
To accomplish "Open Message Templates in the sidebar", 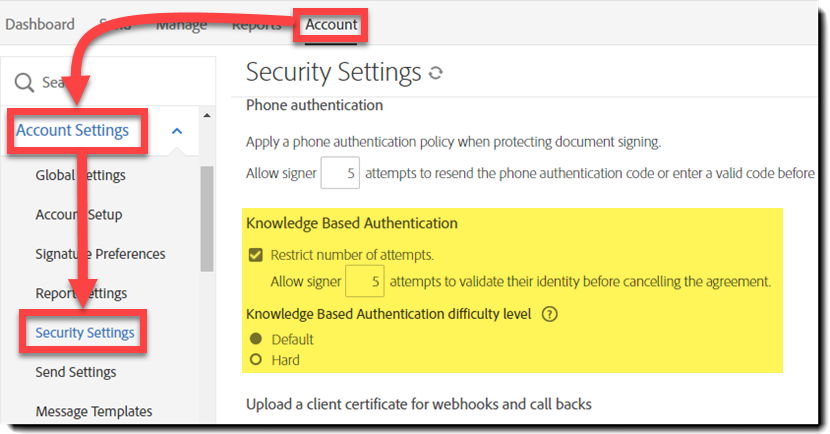I will pos(94,411).
